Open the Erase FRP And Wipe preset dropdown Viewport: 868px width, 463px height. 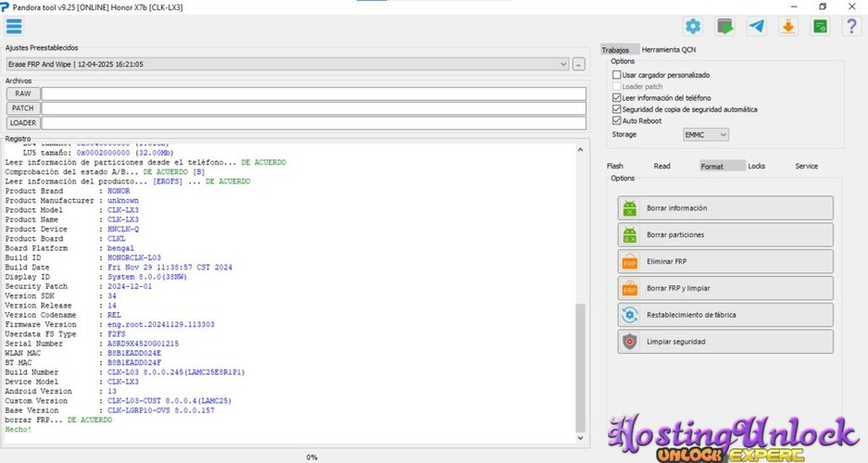pyautogui.click(x=287, y=64)
